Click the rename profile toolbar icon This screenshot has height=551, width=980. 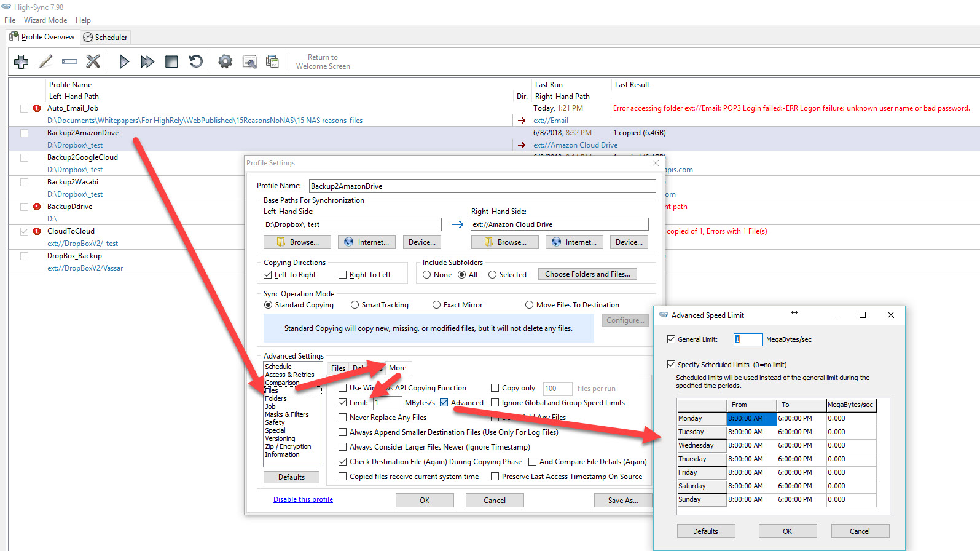click(69, 61)
